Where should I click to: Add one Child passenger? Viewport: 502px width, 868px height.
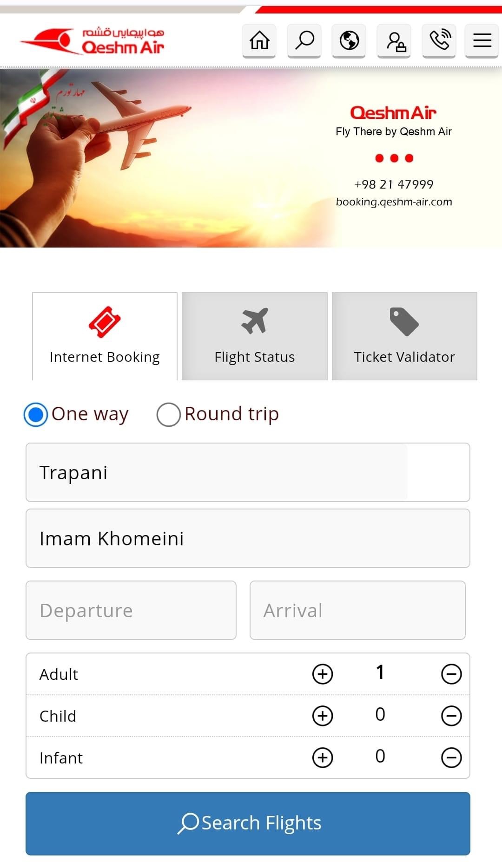[x=323, y=716]
